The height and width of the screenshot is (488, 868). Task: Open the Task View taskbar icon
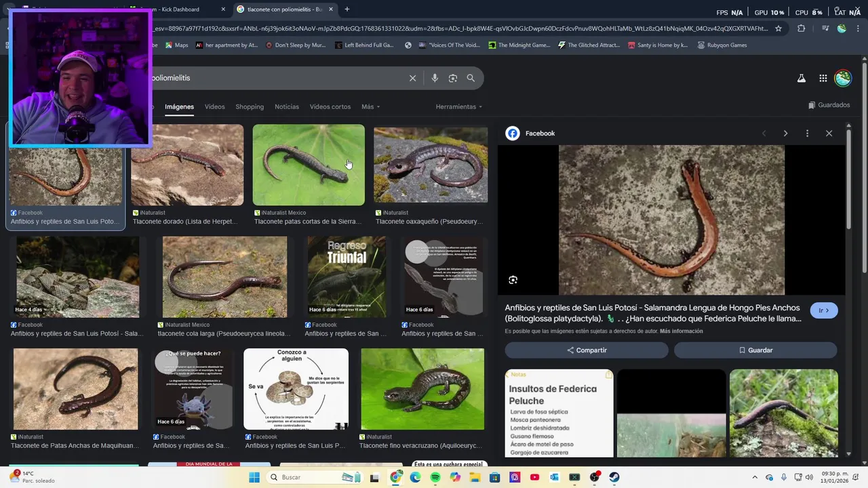pos(374,477)
